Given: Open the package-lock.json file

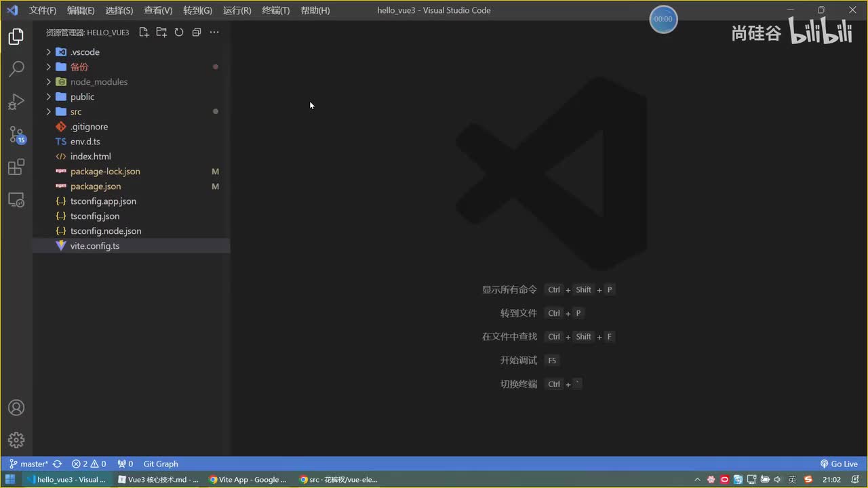Looking at the screenshot, I should (132, 171).
